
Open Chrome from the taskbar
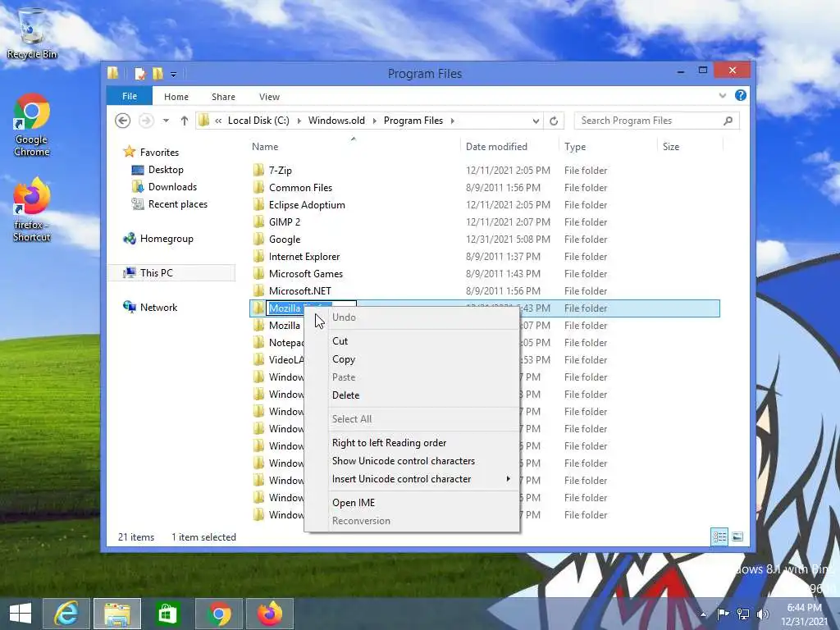tap(218, 614)
